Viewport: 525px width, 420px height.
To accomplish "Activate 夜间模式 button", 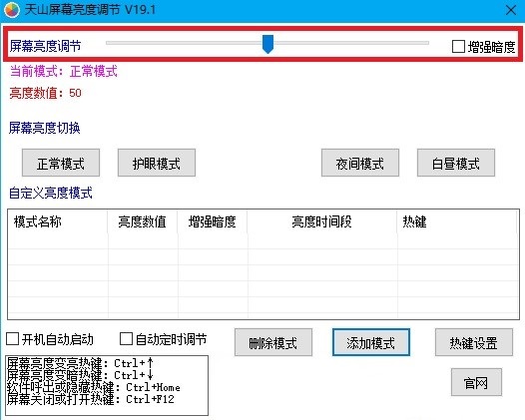I will 360,163.
